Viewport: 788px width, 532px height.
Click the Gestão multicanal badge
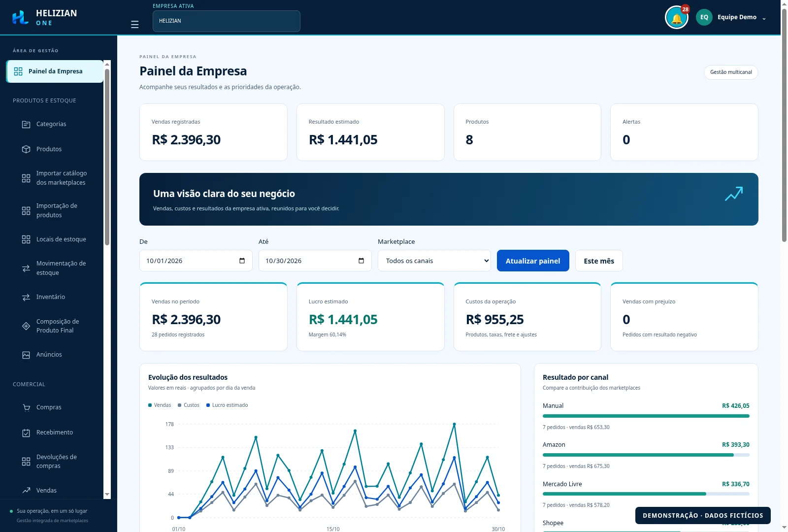click(x=731, y=72)
